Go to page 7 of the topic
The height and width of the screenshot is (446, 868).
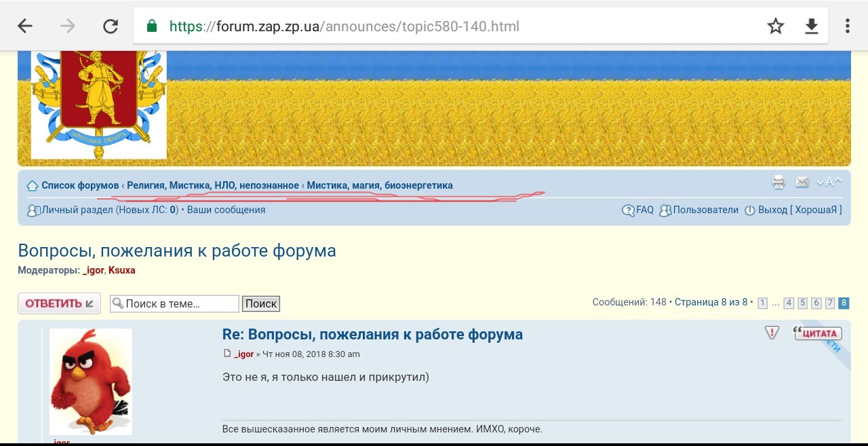[x=830, y=303]
